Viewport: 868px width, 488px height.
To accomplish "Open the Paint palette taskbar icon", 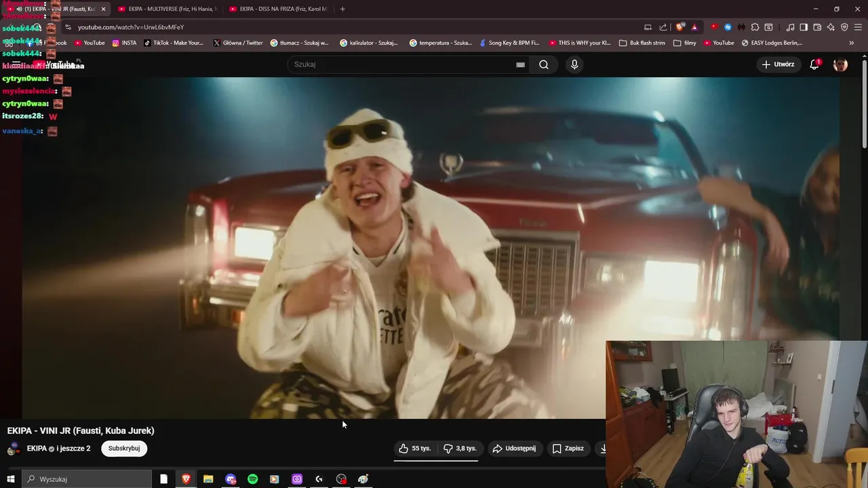I will tap(363, 479).
